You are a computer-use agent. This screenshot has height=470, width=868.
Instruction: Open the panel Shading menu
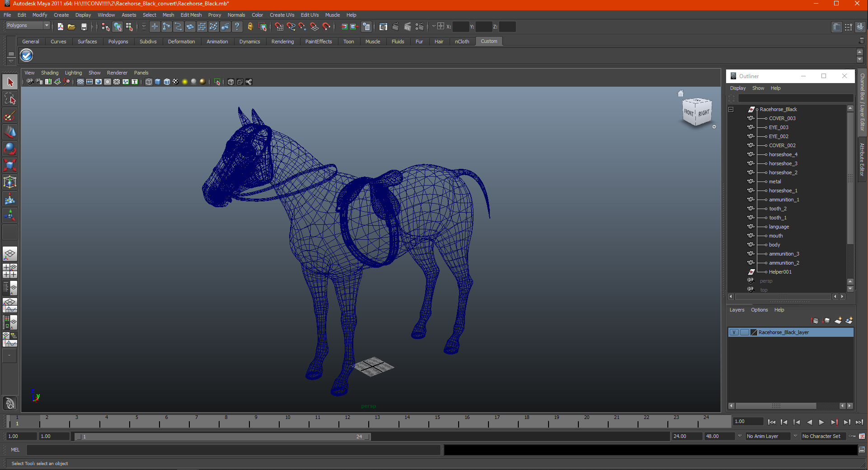(x=50, y=73)
